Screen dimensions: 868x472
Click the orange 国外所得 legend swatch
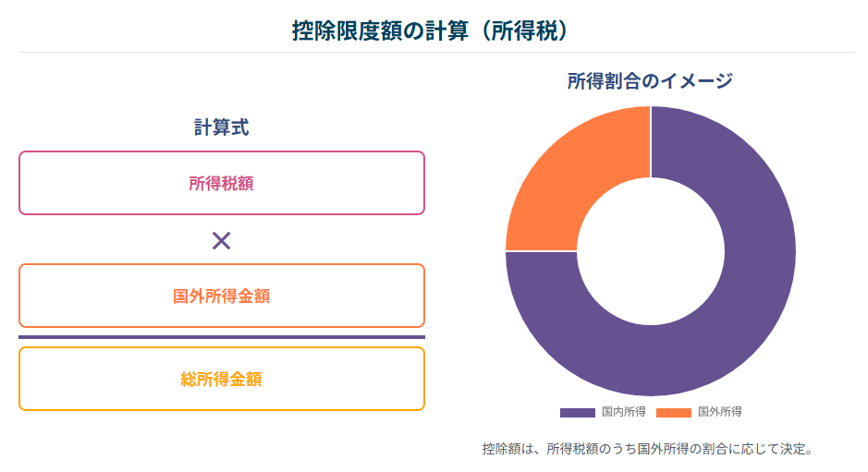coord(674,412)
